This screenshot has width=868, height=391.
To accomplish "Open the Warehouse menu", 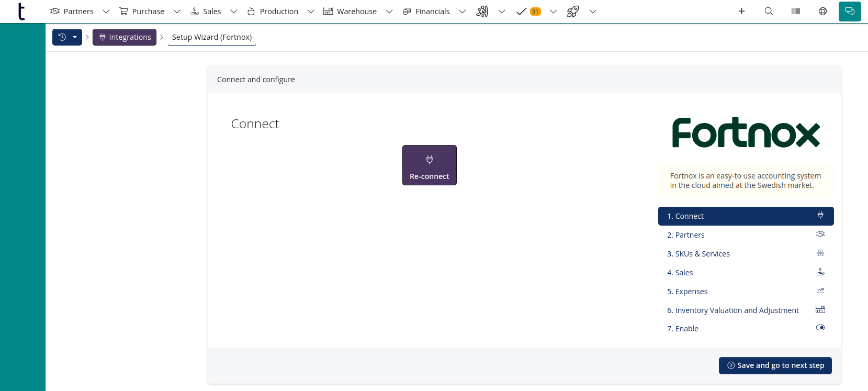I will (350, 12).
